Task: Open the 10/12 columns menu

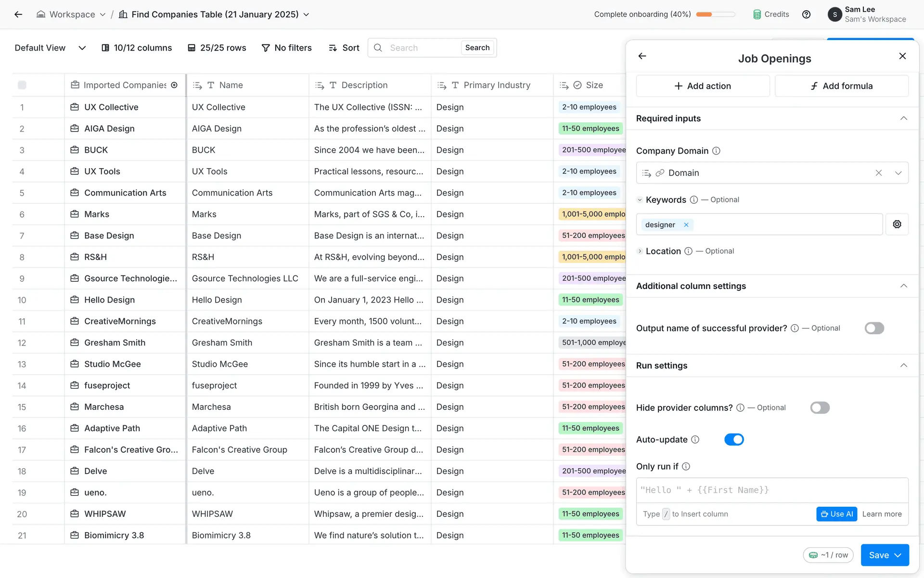Action: pyautogui.click(x=137, y=48)
